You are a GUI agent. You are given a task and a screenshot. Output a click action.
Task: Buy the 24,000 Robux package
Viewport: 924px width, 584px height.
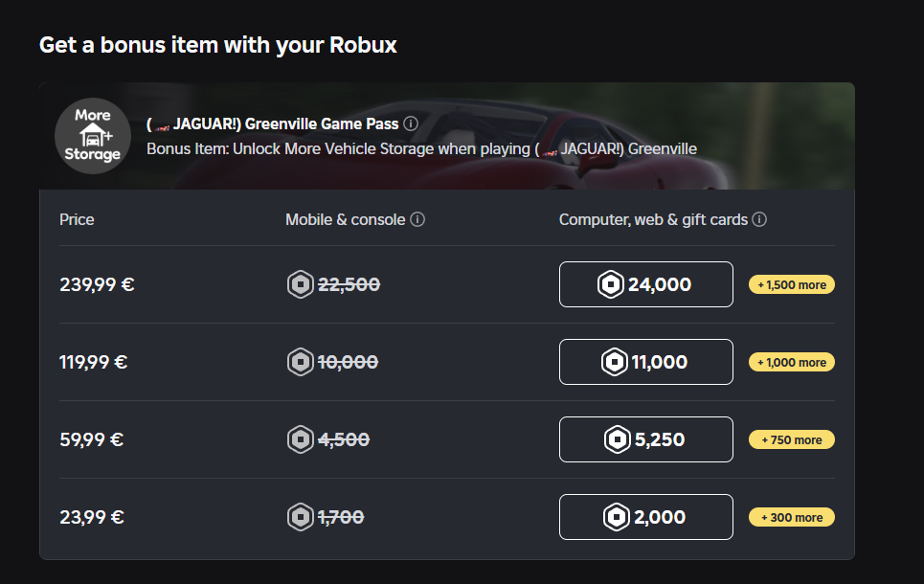[x=645, y=284]
